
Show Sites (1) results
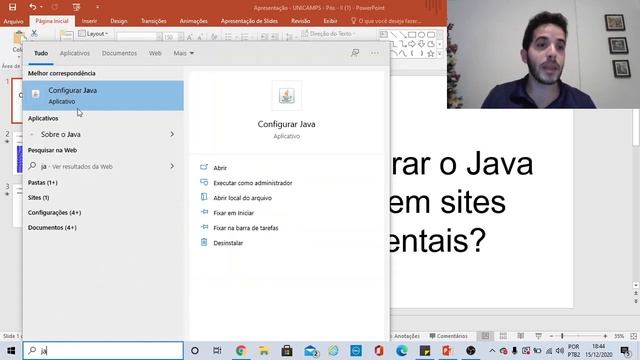click(38, 198)
